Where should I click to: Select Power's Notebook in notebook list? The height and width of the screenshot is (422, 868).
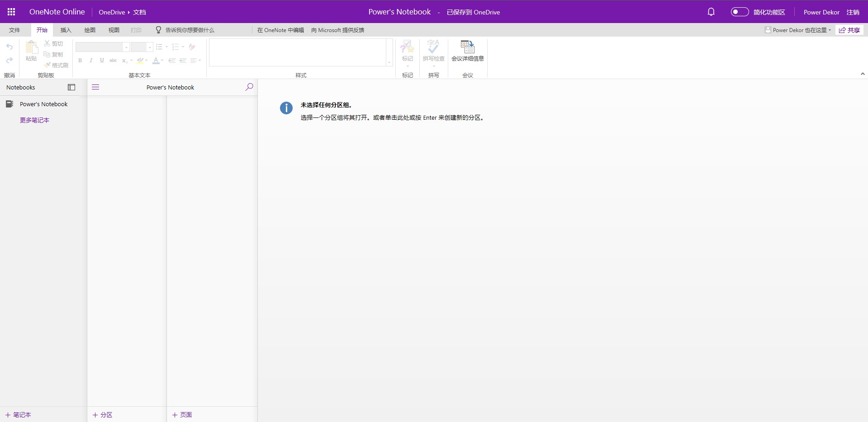point(43,104)
